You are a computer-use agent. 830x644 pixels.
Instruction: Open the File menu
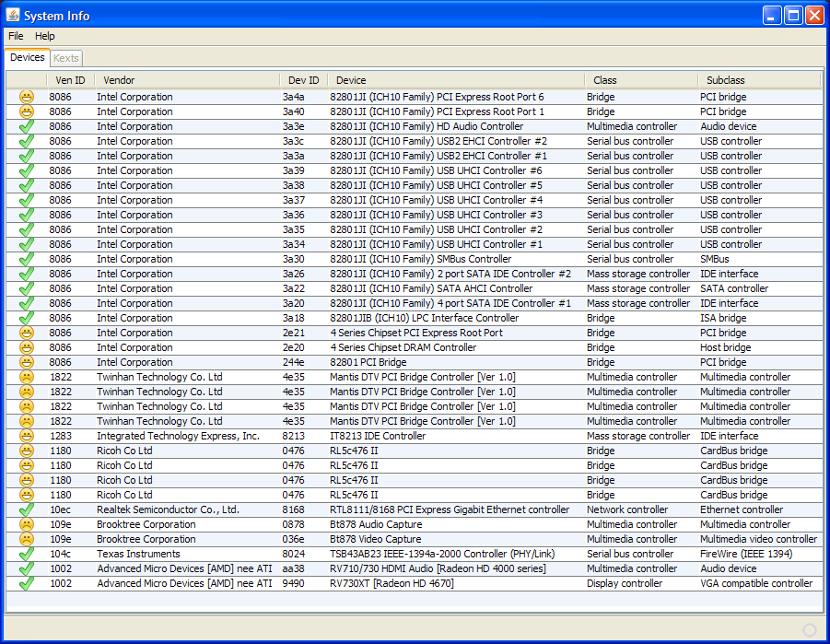pos(16,36)
